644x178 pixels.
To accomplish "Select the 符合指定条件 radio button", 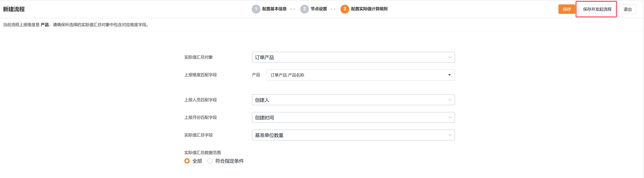I will click(210, 161).
